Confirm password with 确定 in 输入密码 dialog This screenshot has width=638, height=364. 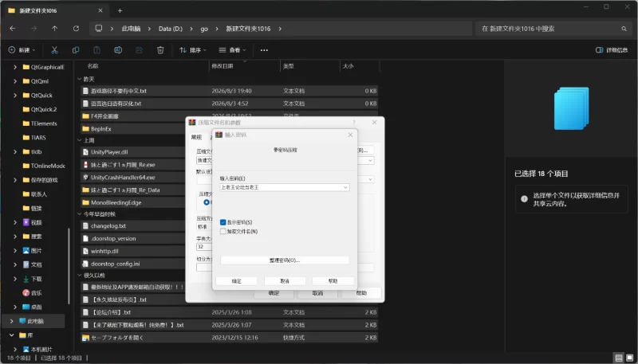236,281
